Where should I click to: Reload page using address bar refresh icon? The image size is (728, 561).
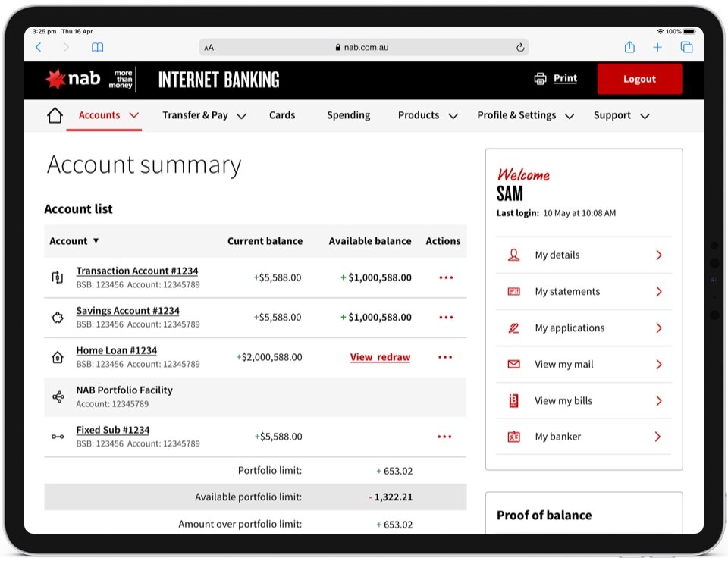click(x=520, y=47)
